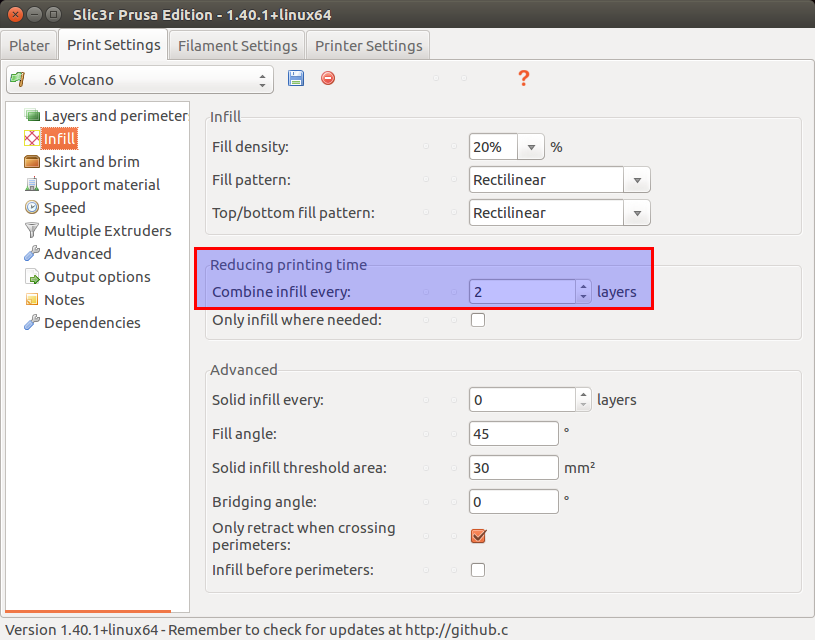The width and height of the screenshot is (815, 640).
Task: Open the .6 Volcano preset dropdown
Action: click(140, 80)
